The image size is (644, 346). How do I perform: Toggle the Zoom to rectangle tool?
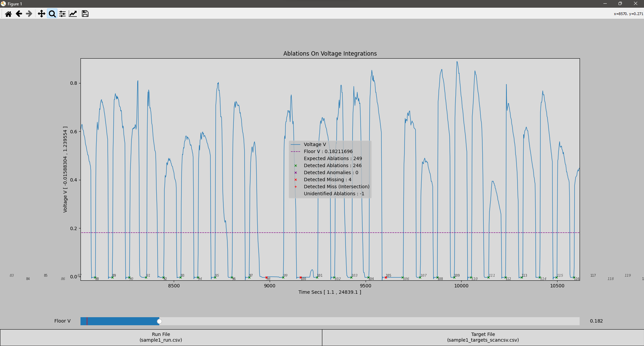pos(52,14)
